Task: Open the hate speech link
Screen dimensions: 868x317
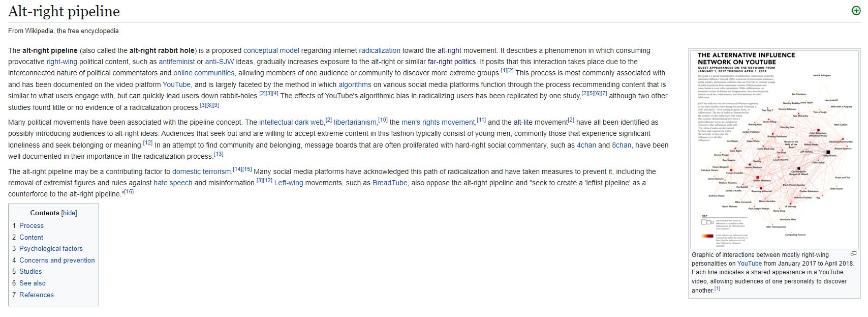Action: click(173, 183)
